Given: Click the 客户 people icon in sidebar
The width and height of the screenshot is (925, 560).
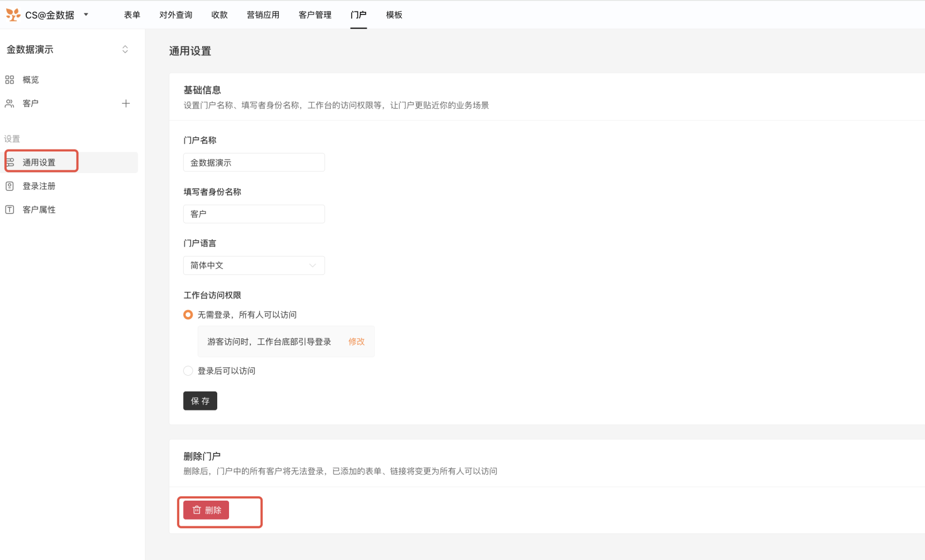Looking at the screenshot, I should (10, 104).
